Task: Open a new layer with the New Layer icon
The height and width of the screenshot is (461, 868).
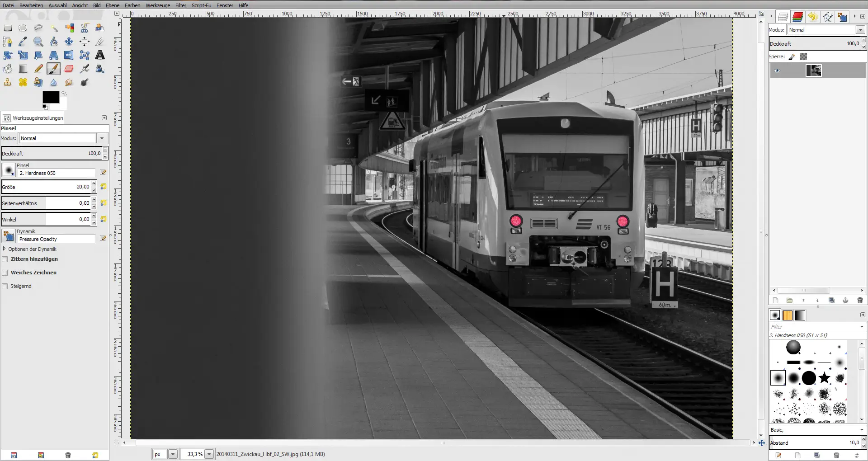Action: tap(775, 300)
